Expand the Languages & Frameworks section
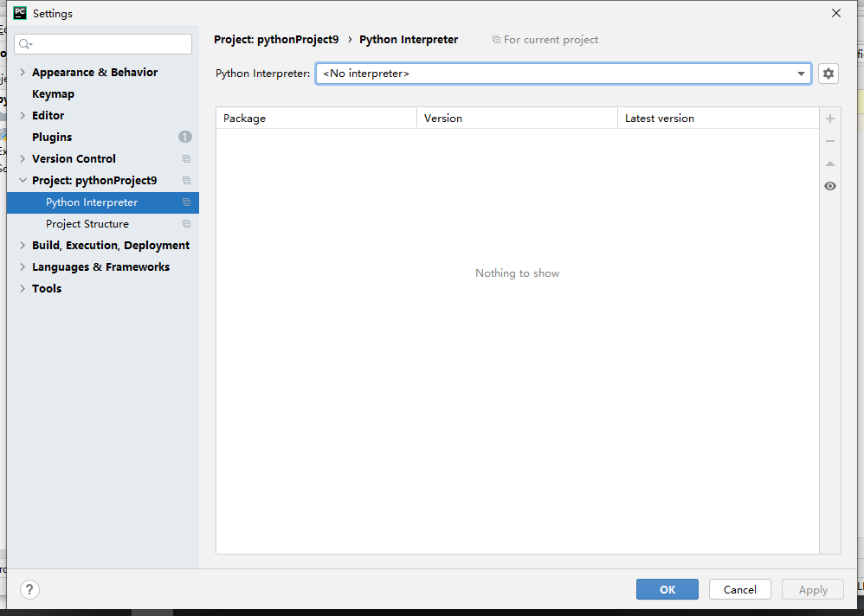This screenshot has height=616, width=864. [23, 267]
